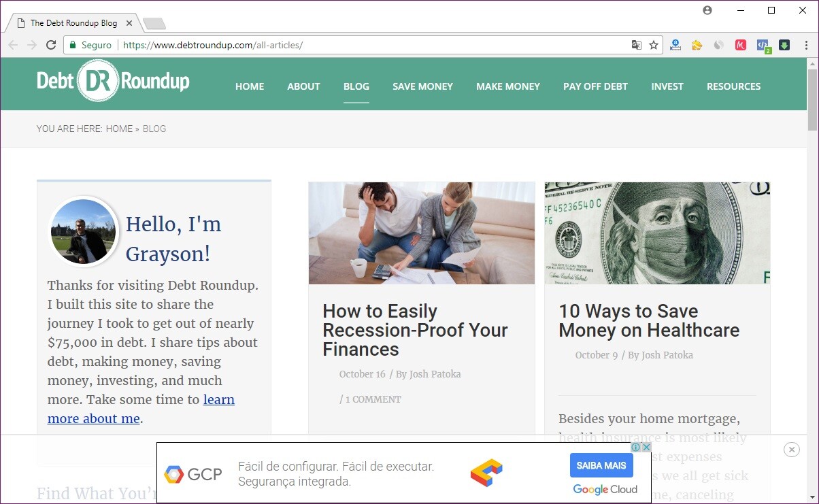
Task: Open '10 Ways to Save Money on Healthcare' article
Action: [649, 320]
